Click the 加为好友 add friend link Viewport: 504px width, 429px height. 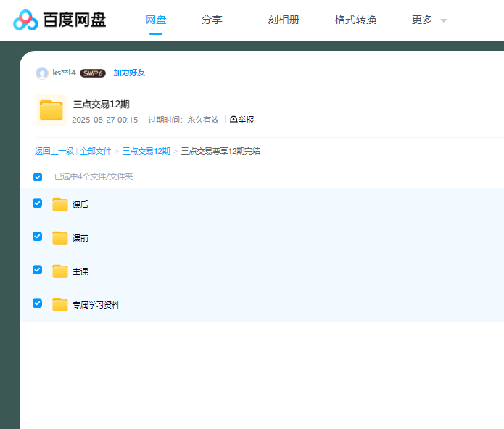129,73
